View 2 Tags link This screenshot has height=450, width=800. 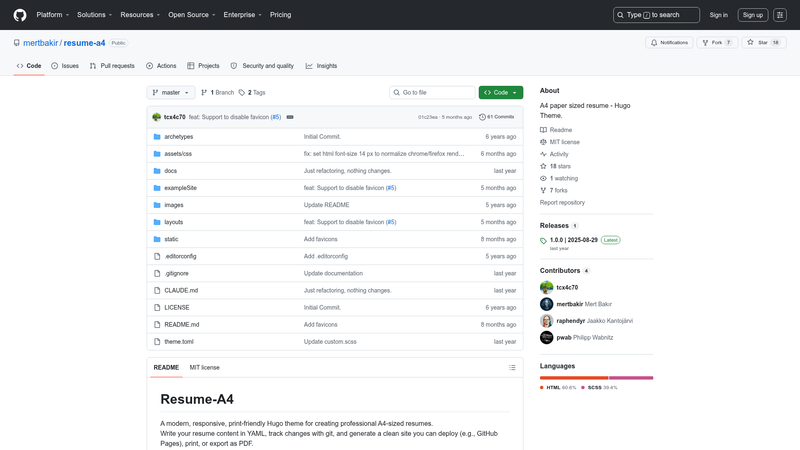[252, 92]
